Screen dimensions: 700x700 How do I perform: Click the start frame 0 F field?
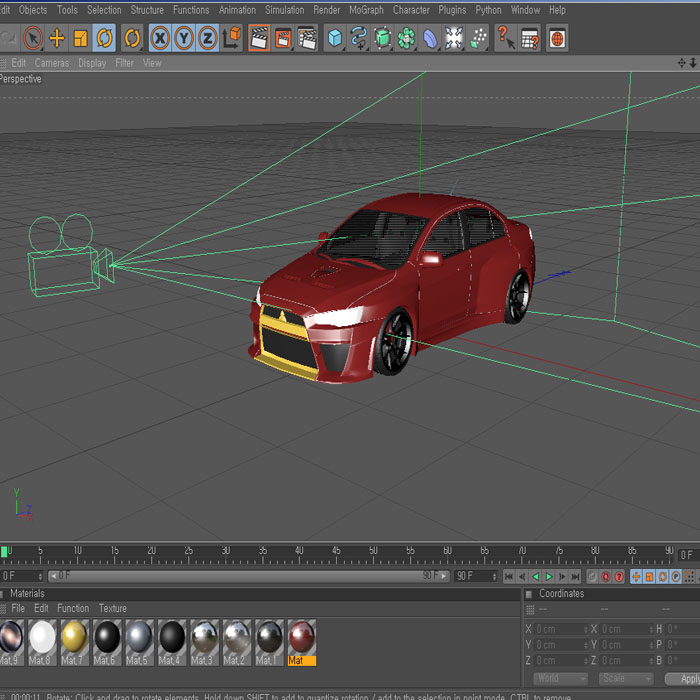pyautogui.click(x=21, y=576)
